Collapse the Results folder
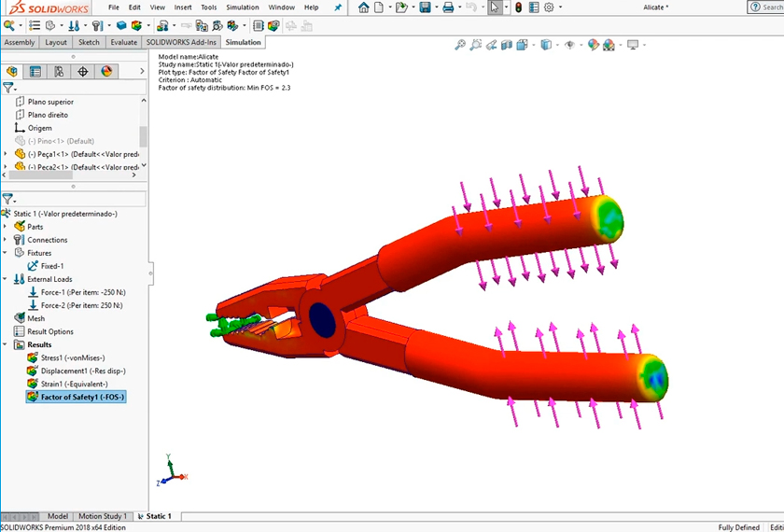Image resolution: width=784 pixels, height=532 pixels. coord(6,344)
